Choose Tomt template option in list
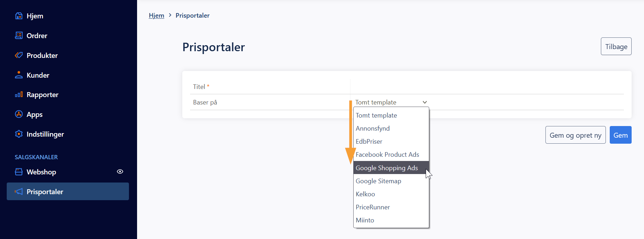The width and height of the screenshot is (644, 239). (391, 115)
